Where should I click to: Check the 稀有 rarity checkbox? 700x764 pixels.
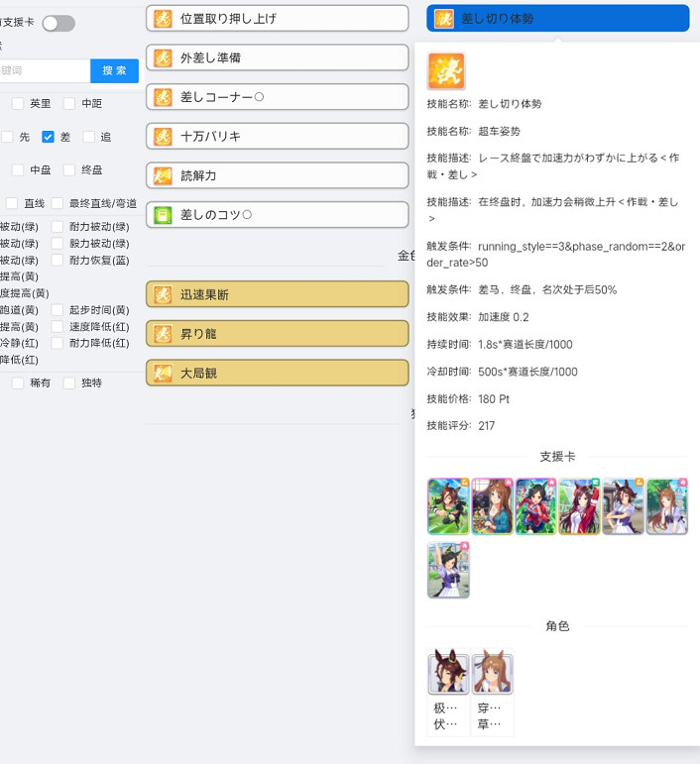coord(18,382)
